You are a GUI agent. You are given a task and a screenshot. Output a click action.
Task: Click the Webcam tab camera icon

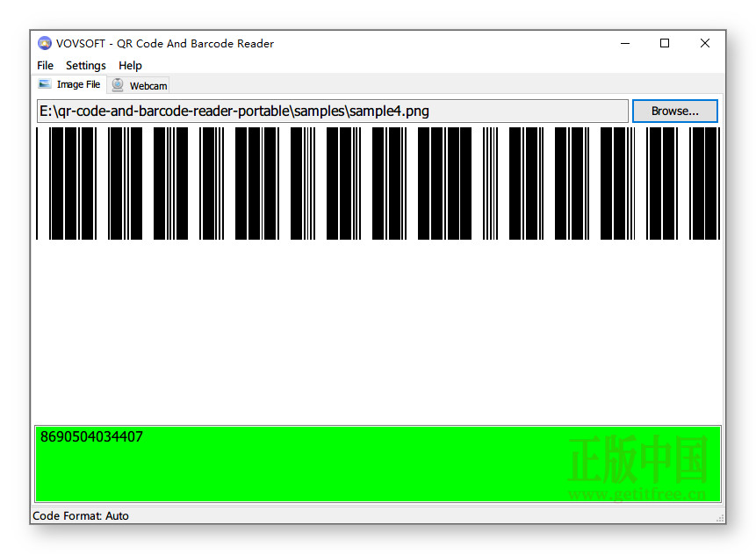[117, 85]
